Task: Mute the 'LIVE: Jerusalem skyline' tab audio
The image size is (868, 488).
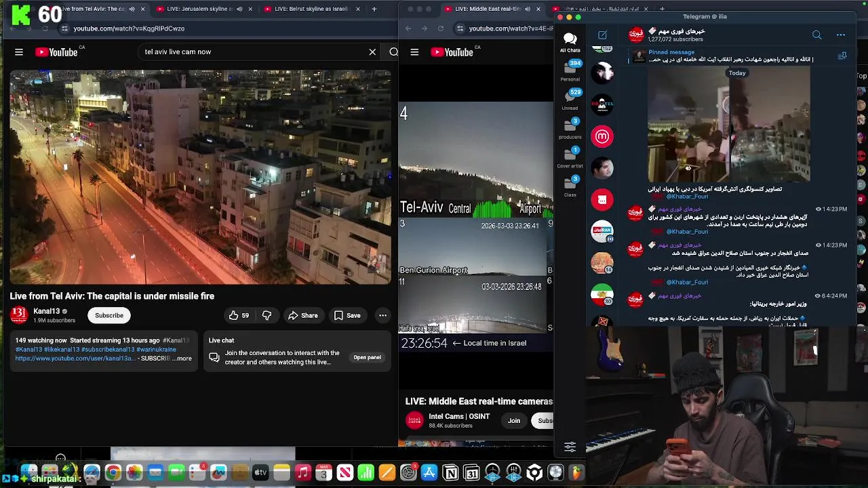Action: (239, 9)
